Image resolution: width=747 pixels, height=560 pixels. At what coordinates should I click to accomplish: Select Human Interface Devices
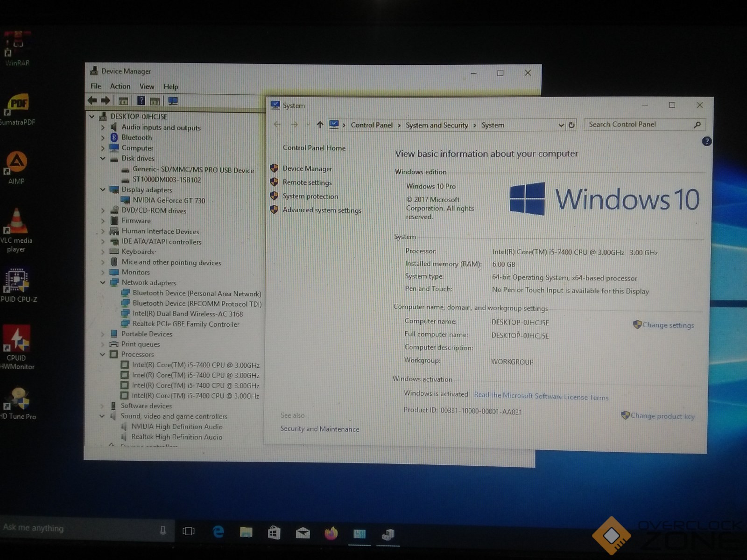[161, 231]
